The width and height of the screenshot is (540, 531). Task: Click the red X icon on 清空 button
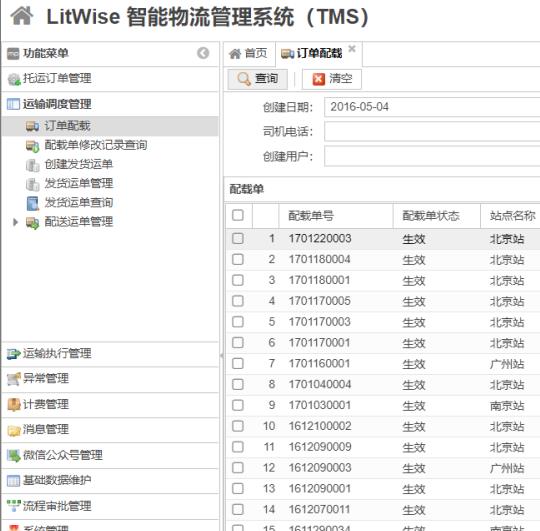click(x=319, y=79)
